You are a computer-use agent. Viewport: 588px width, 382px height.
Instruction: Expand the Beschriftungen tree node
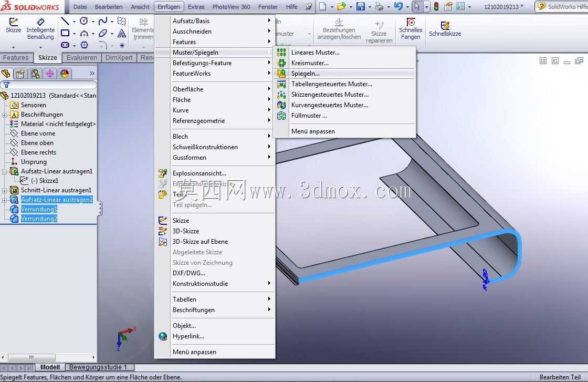pyautogui.click(x=5, y=115)
